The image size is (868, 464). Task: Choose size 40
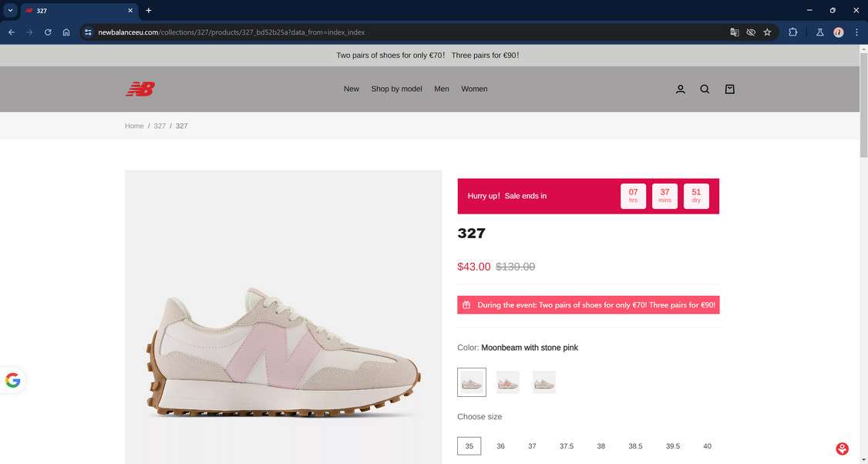707,446
